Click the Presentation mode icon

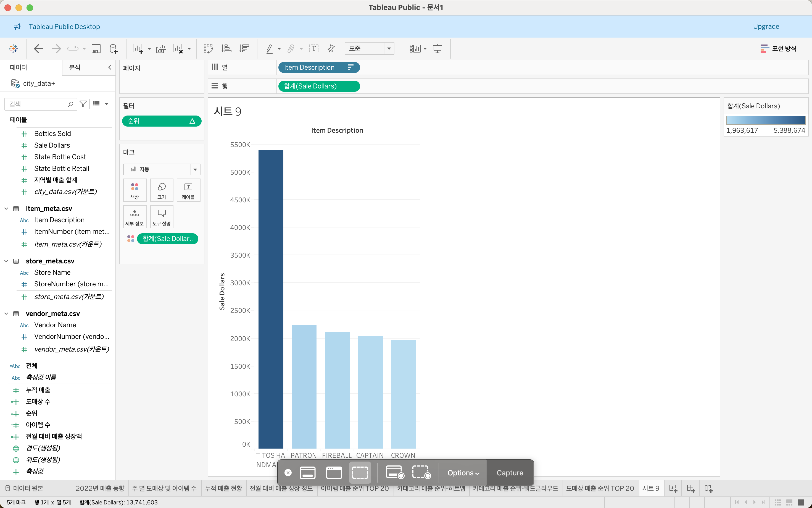pyautogui.click(x=437, y=49)
